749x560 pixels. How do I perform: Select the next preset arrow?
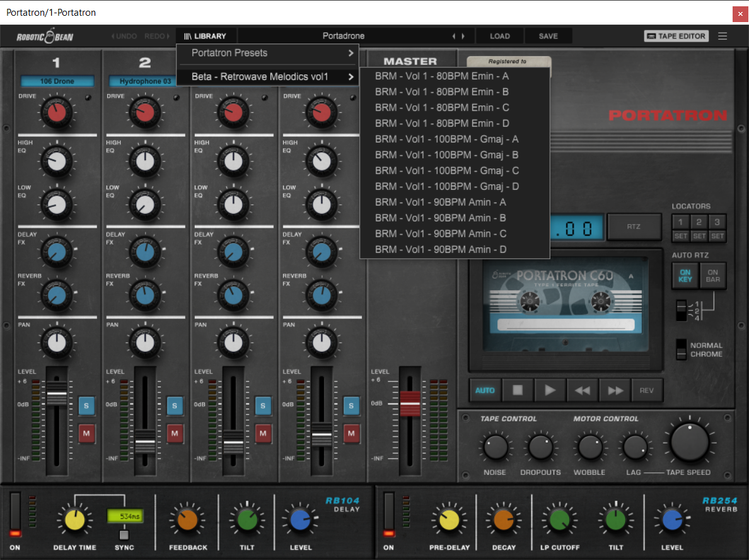pyautogui.click(x=464, y=36)
